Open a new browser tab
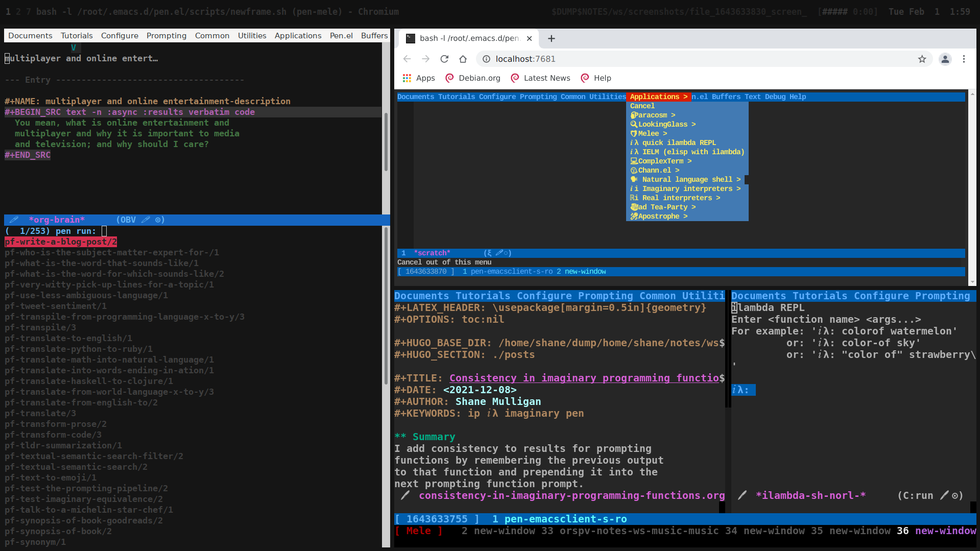This screenshot has height=551, width=980. point(552,38)
